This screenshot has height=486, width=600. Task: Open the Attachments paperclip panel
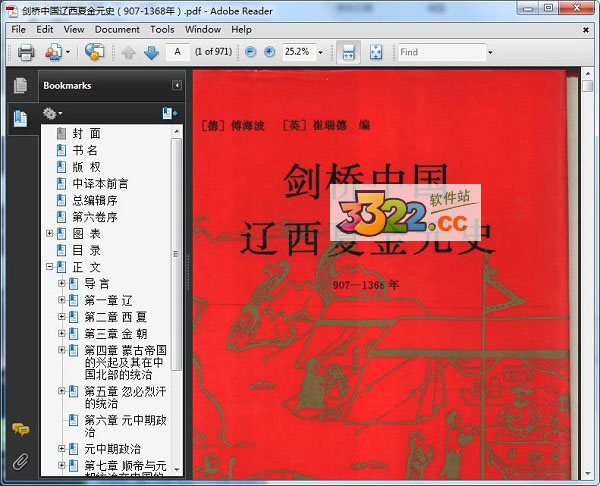(x=20, y=461)
